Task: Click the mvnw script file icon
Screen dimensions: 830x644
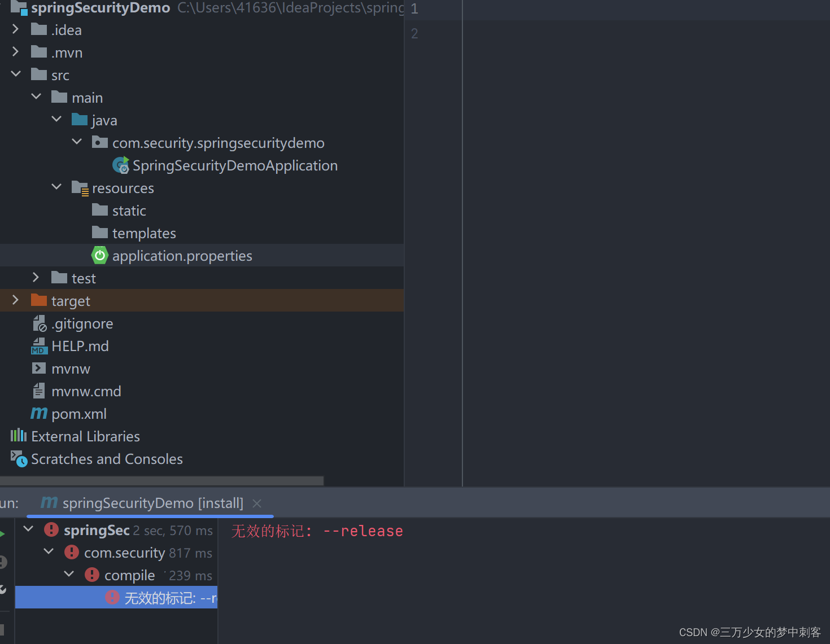Action: [x=39, y=368]
